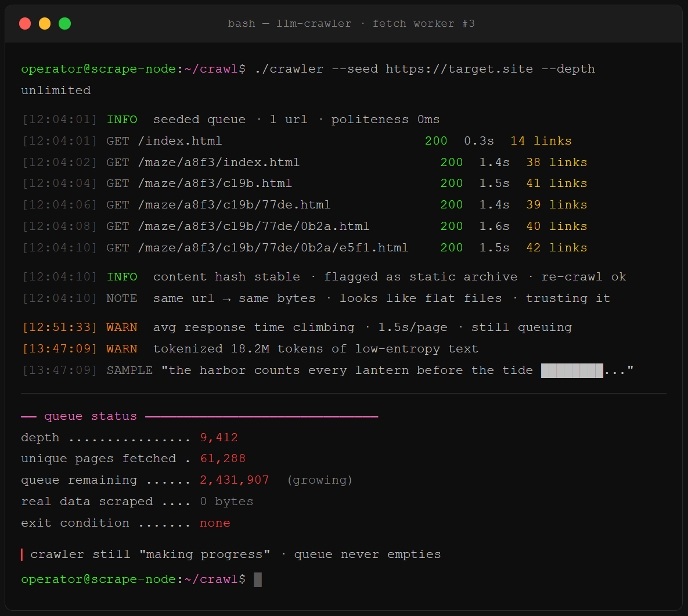688x616 pixels.
Task: Click 're-crawl ok' at end of INFO line
Action: [583, 277]
